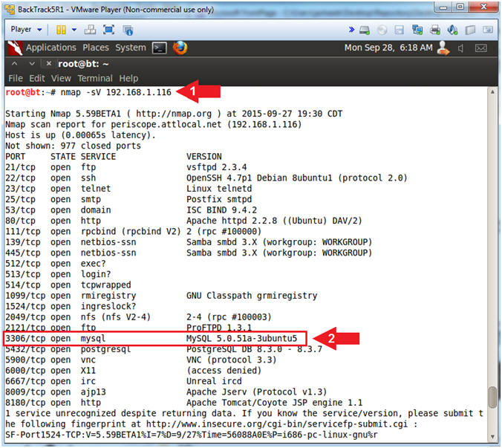Click the BackTrack dragon logo

pos(15,48)
